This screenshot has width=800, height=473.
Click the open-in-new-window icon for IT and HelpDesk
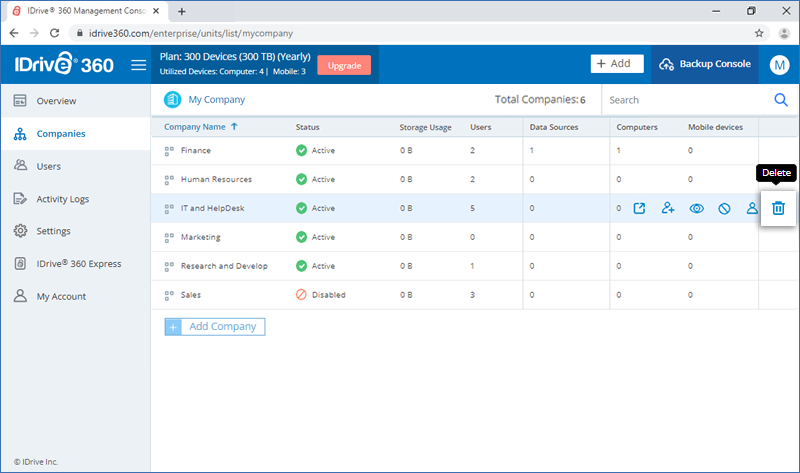coord(639,208)
